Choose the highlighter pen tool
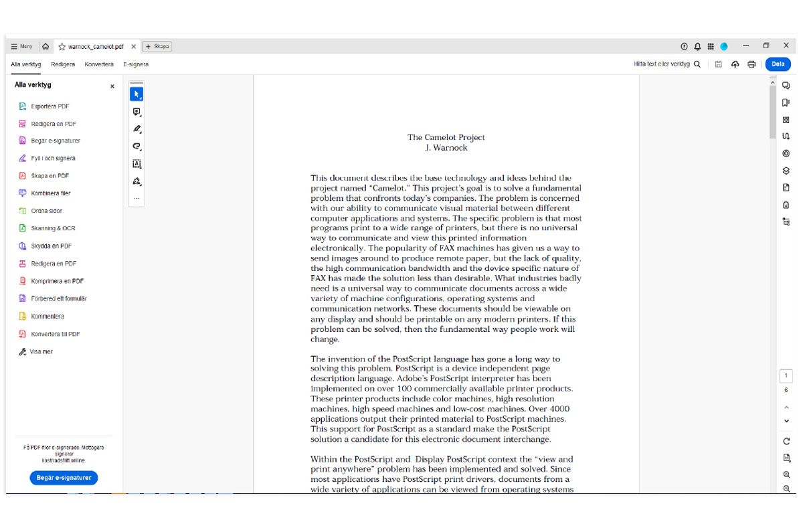The image size is (803, 532). pos(137,129)
